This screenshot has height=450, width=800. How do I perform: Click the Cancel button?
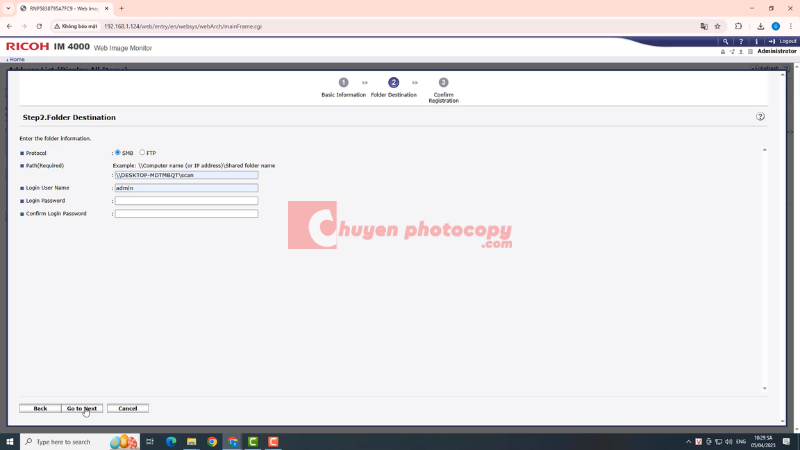tap(128, 408)
